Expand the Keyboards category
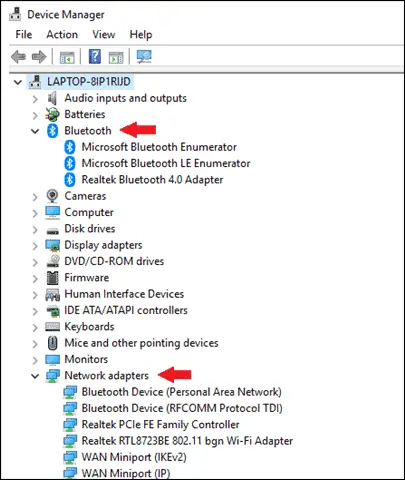Viewport: 405px width, 480px height. 35,327
